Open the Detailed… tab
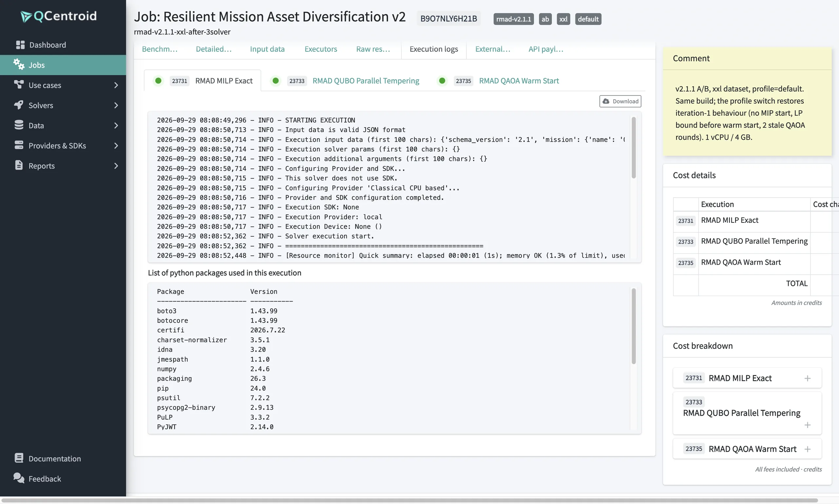 pos(214,49)
